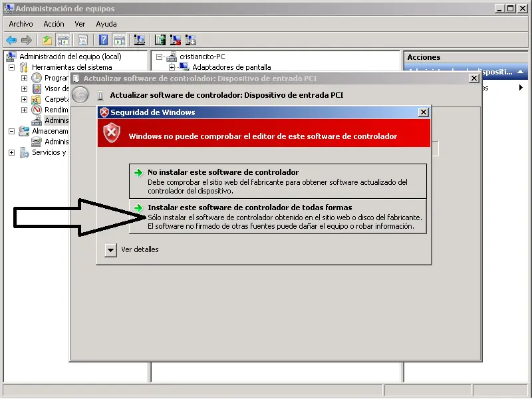Toggle the Show/Hide console tree toolbar icon
The height and width of the screenshot is (399, 532).
click(63, 41)
